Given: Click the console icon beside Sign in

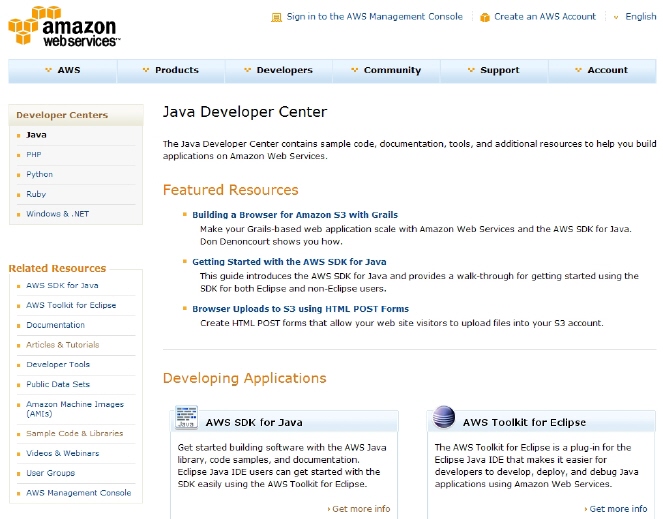Looking at the screenshot, I should [276, 17].
